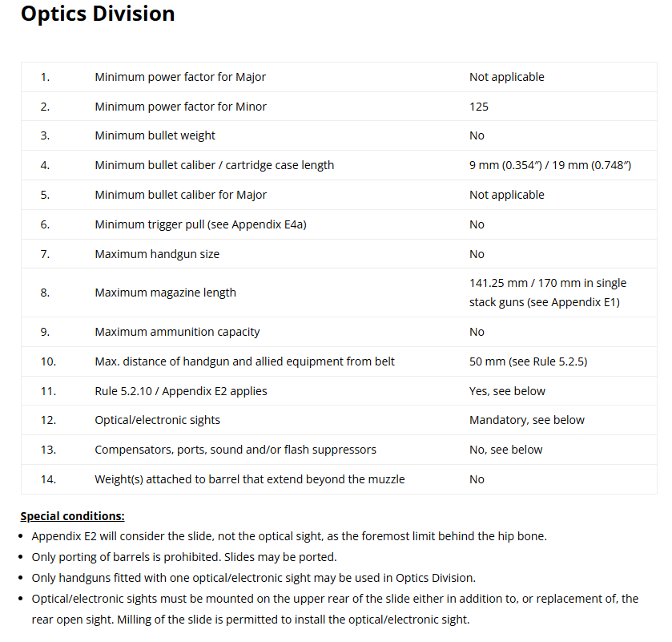Click the Maximum magazine length label
The height and width of the screenshot is (642, 672).
[165, 293]
